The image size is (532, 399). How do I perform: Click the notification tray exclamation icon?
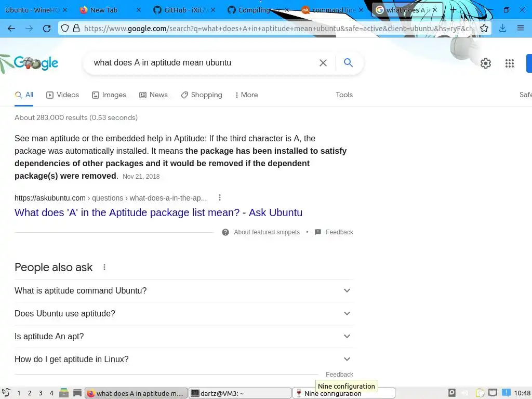506,393
